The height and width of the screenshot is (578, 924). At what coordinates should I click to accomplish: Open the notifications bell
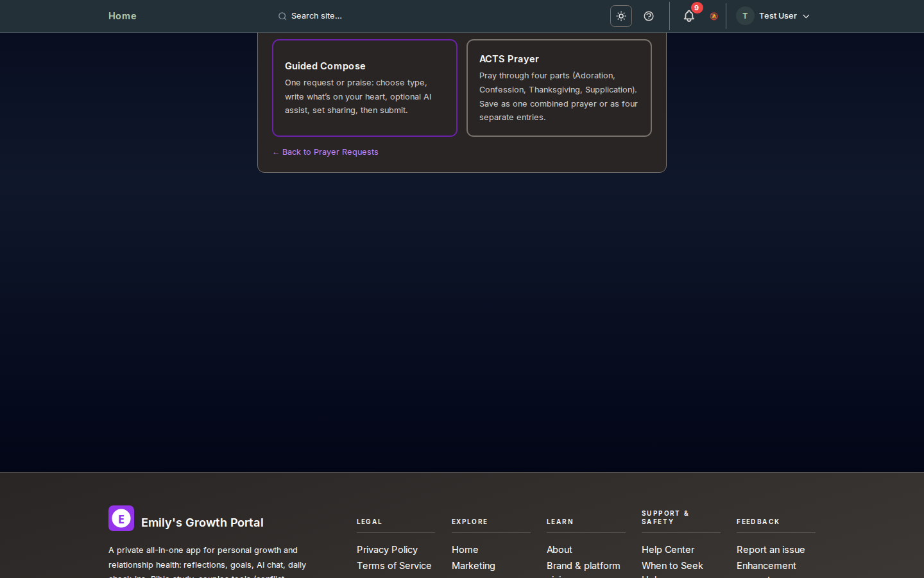pos(689,17)
